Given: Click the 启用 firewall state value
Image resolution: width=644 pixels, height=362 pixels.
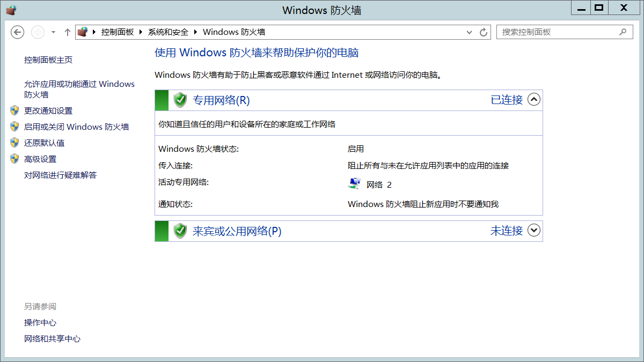Looking at the screenshot, I should click(356, 149).
